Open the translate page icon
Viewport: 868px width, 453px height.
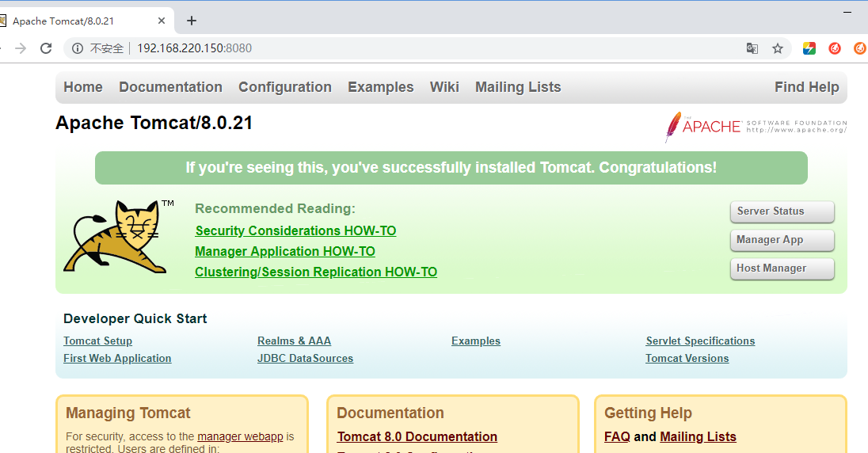coord(752,49)
